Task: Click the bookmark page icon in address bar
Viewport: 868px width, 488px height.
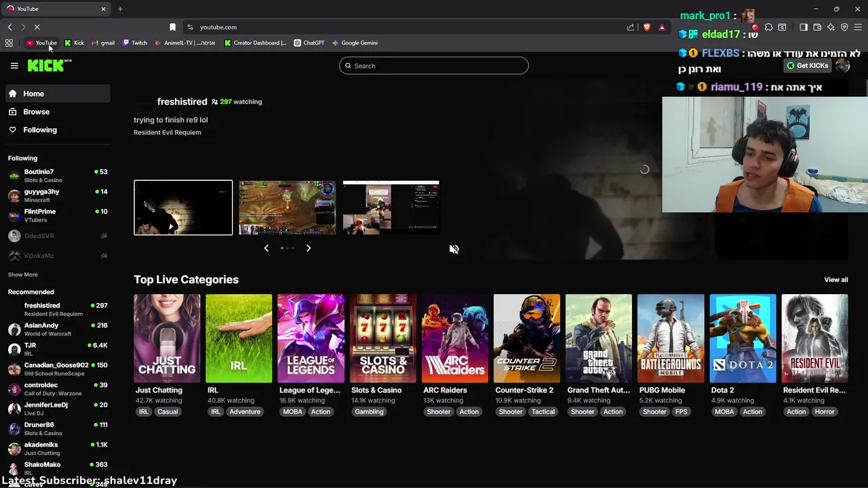Action: [x=172, y=27]
